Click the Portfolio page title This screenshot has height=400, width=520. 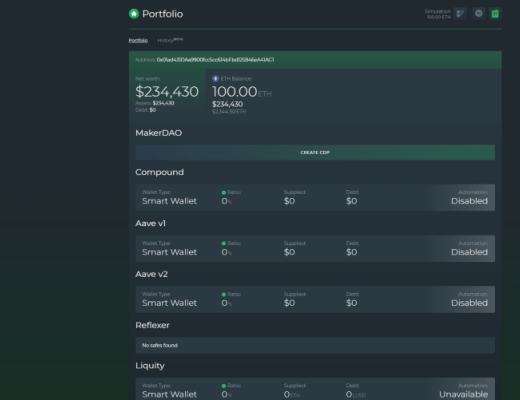162,14
